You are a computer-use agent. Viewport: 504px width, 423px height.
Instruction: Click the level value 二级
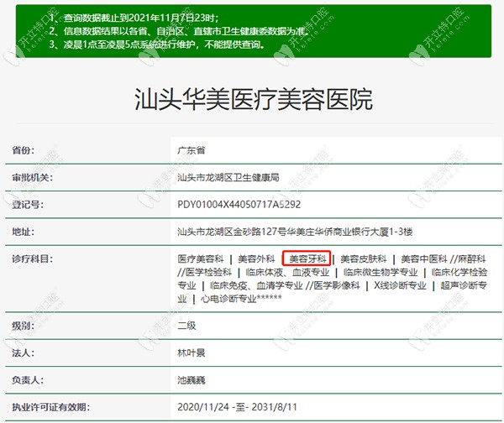(x=186, y=326)
